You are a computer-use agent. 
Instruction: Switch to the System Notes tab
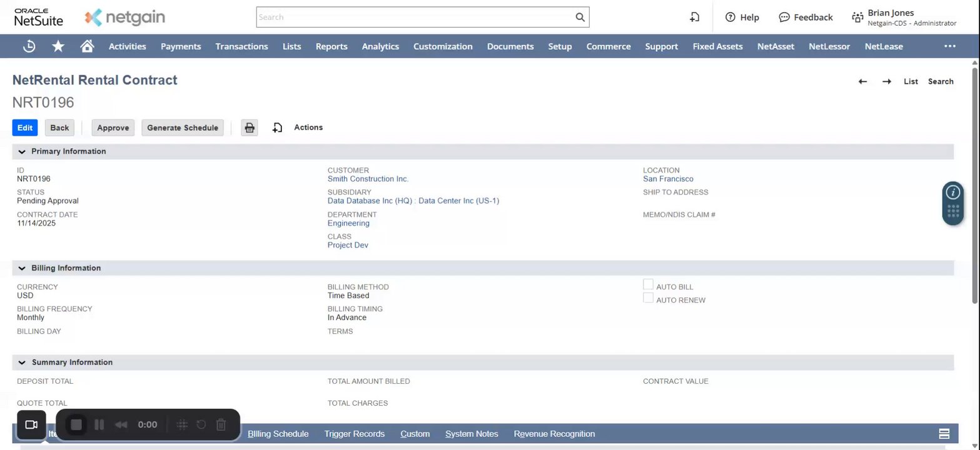pyautogui.click(x=472, y=434)
